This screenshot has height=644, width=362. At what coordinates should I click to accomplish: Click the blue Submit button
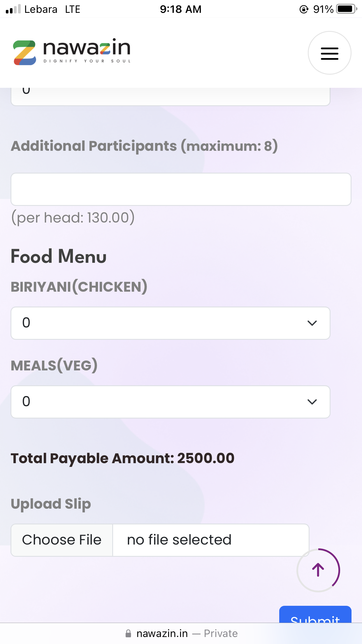(x=315, y=615)
